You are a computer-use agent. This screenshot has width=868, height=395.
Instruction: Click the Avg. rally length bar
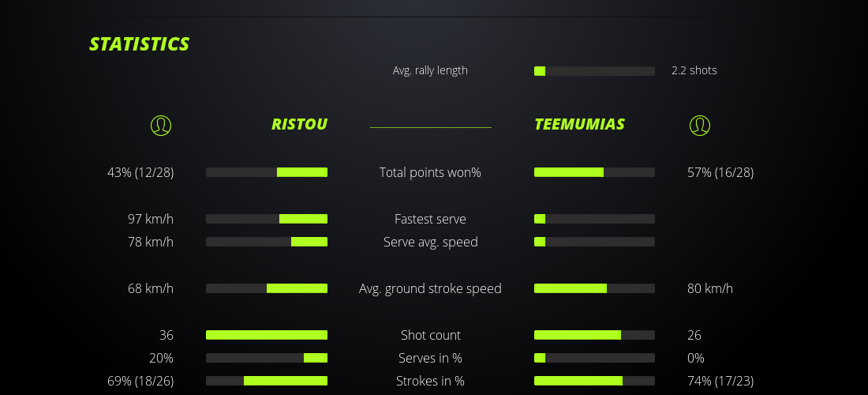point(594,71)
